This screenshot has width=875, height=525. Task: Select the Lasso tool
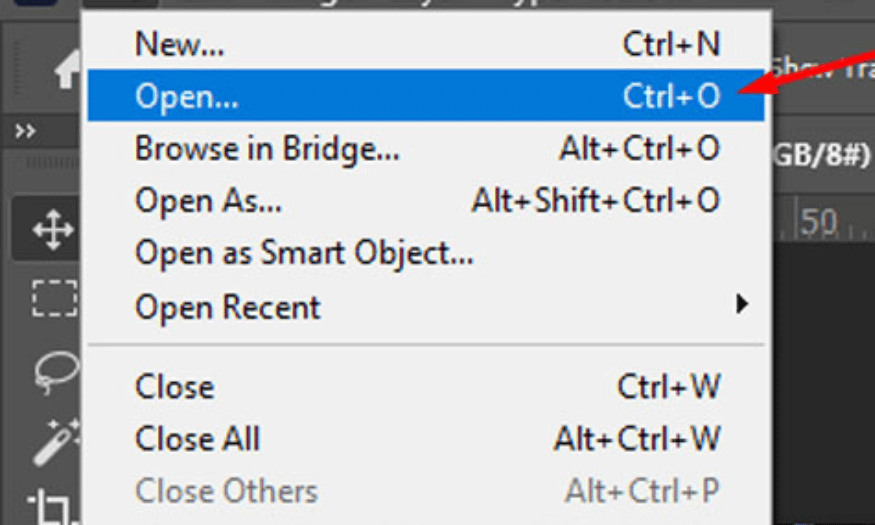(x=56, y=372)
